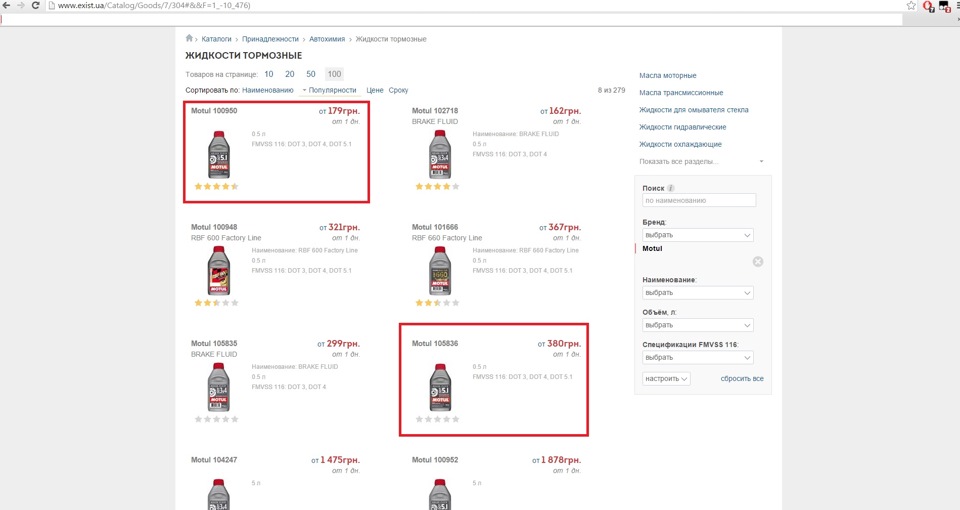Viewport: 960px width, 510px height.
Task: Show 100 items per page
Action: 334,74
